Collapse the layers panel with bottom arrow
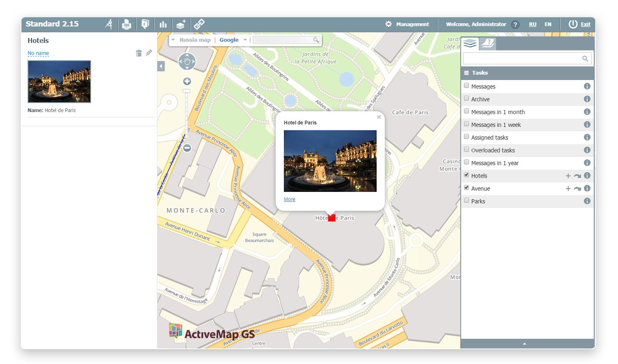Screen dimensions: 618x364 pos(524,344)
